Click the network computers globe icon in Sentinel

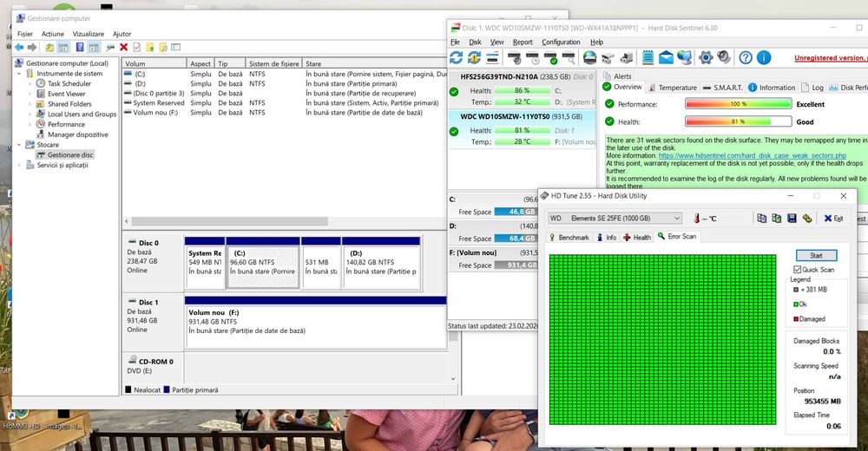685,57
